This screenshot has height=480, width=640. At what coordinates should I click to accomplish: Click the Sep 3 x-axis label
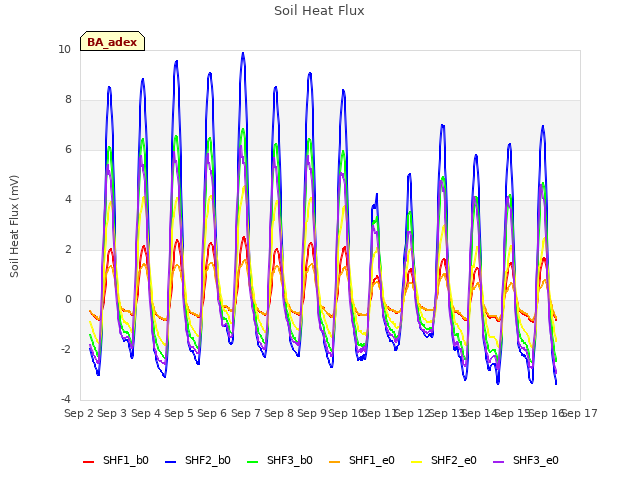pyautogui.click(x=112, y=413)
